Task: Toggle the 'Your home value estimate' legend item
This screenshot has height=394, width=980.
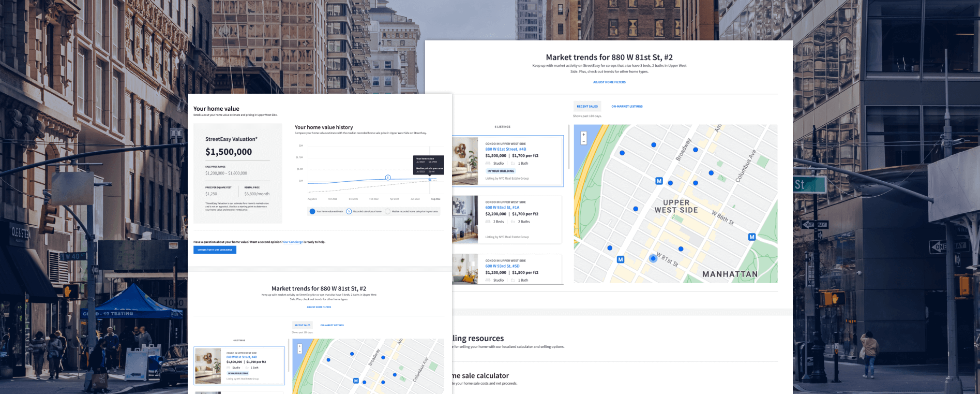Action: pos(312,211)
